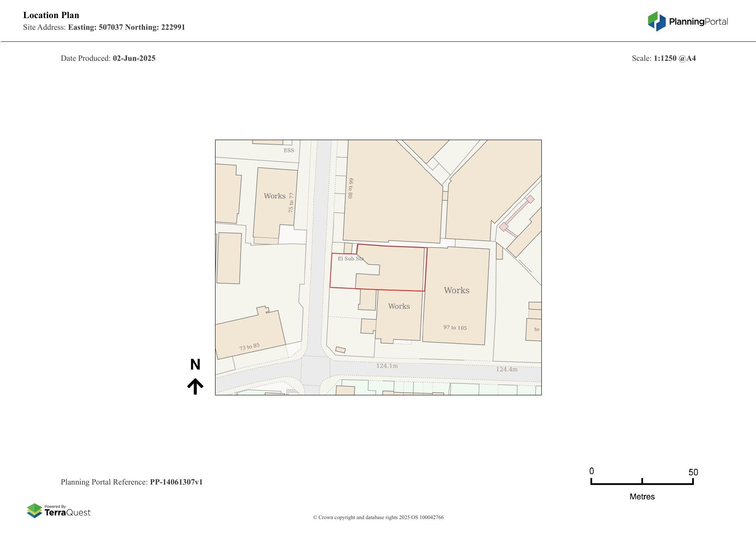Click the Easting and Northing site address

point(126,27)
